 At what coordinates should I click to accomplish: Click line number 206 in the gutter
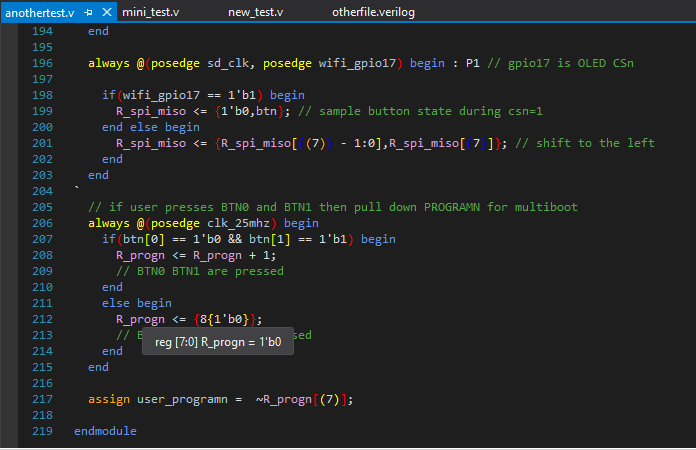coord(42,223)
